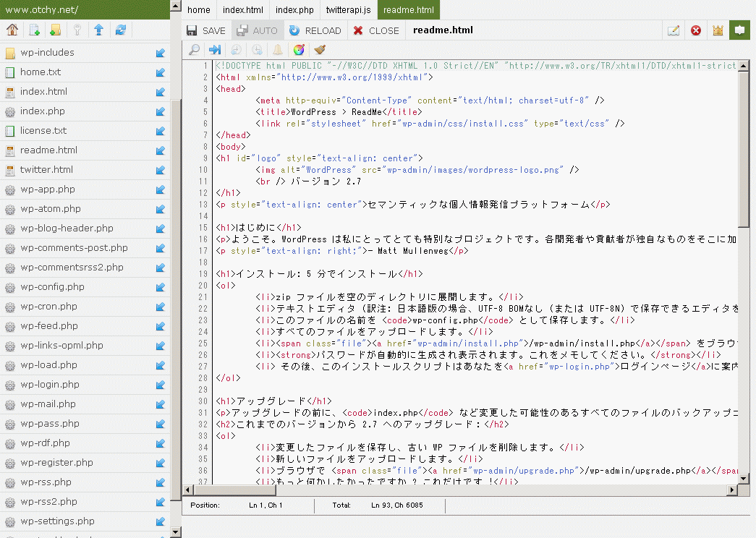Click the blue arrow icon beside wp-settings.php

click(161, 521)
